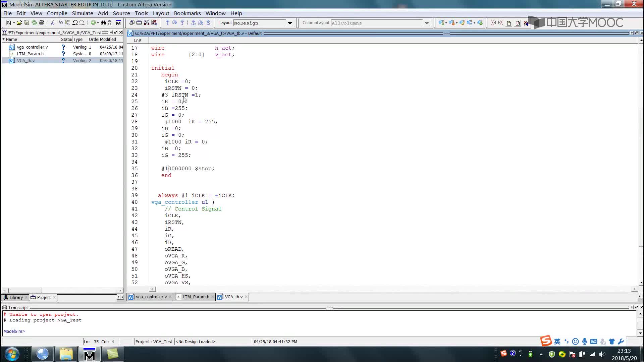This screenshot has height=362, width=644.
Task: Click the project panel horizontal scrollbar thumb
Action: click(25, 291)
